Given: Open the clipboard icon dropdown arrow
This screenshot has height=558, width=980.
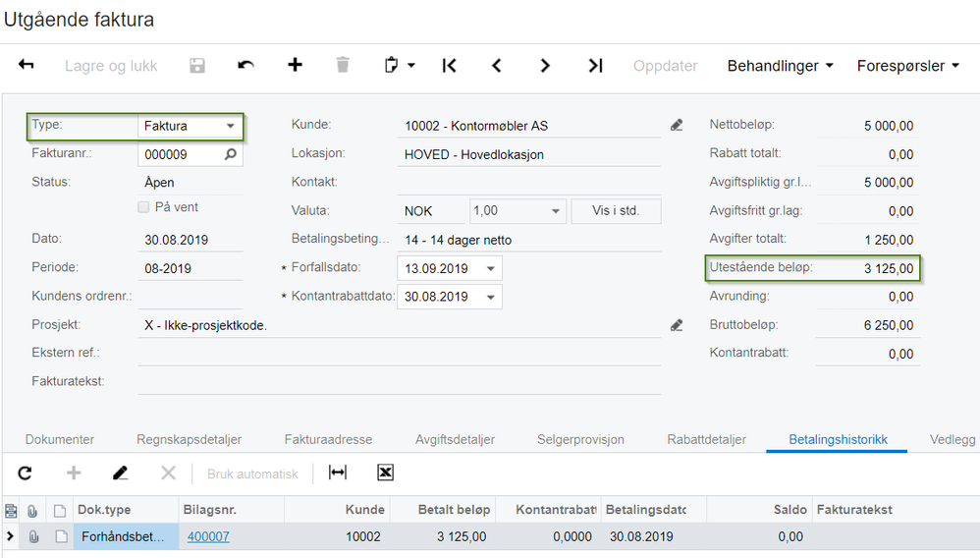Looking at the screenshot, I should 410,65.
